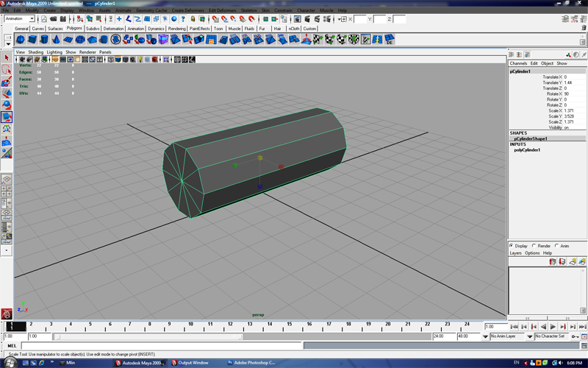Open the Create Deformers menu
Screen dimensions: 588x368
click(188, 10)
